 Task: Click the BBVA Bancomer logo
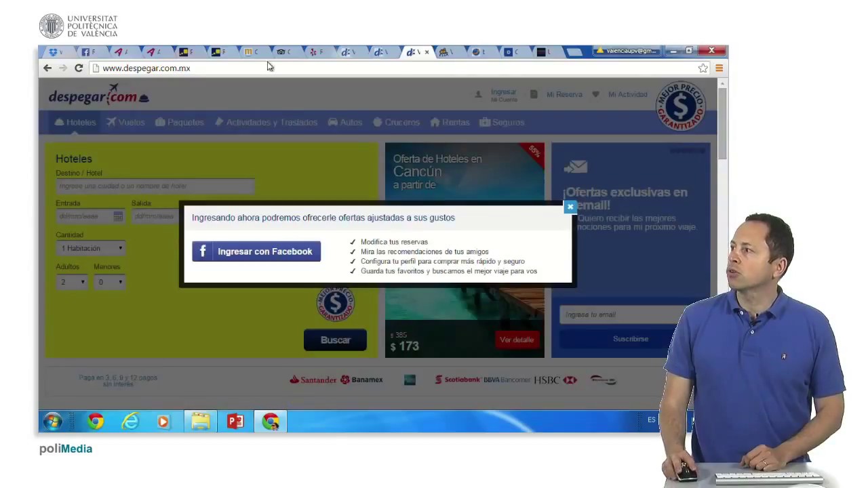507,380
